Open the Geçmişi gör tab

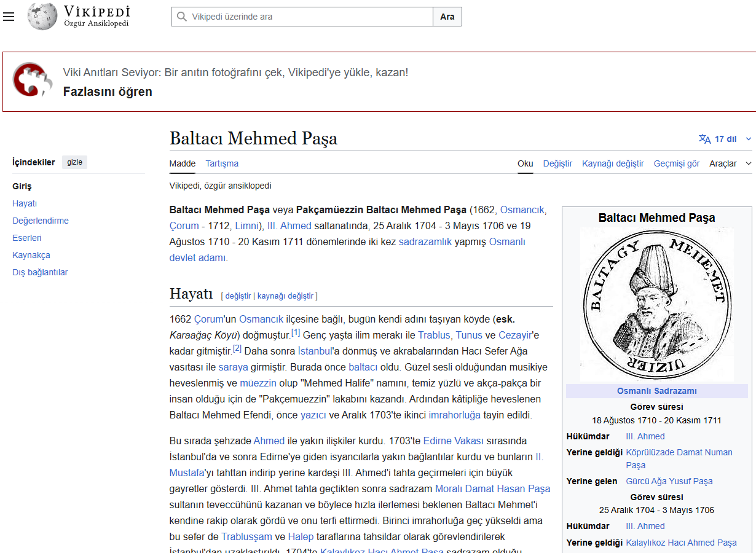coord(676,163)
